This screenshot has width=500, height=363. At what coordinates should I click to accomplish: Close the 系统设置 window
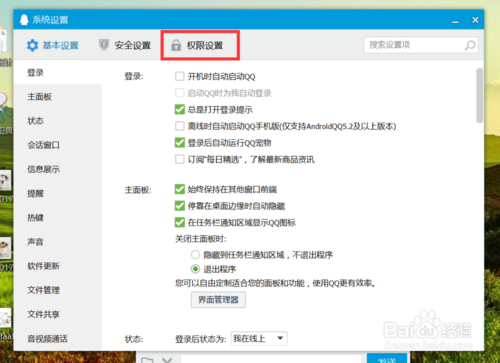[x=475, y=20]
